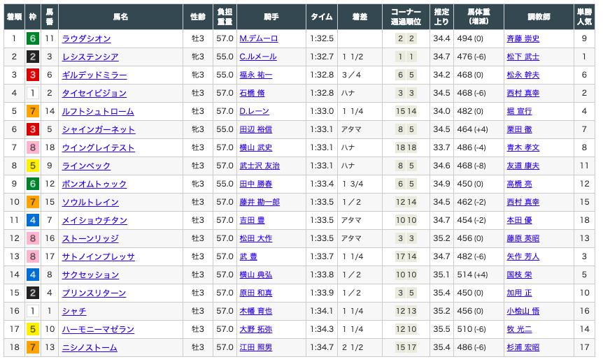
Task: Open trainer link 杉浦 宏昭
Action: click(523, 348)
